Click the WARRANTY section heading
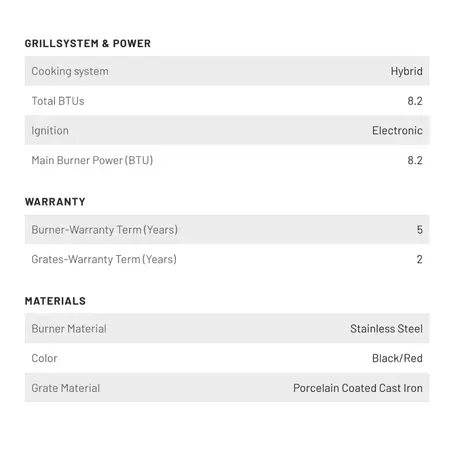 click(x=55, y=202)
